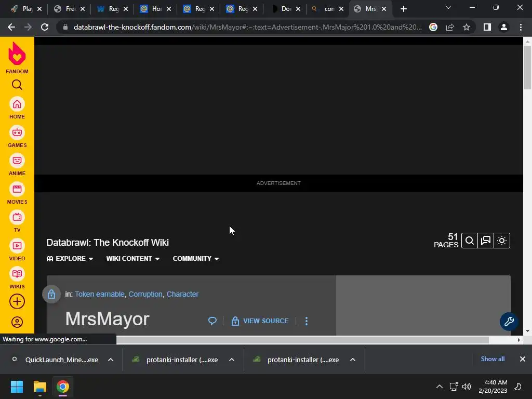
Task: Open the user profile icon in sidebar
Action: [17, 322]
